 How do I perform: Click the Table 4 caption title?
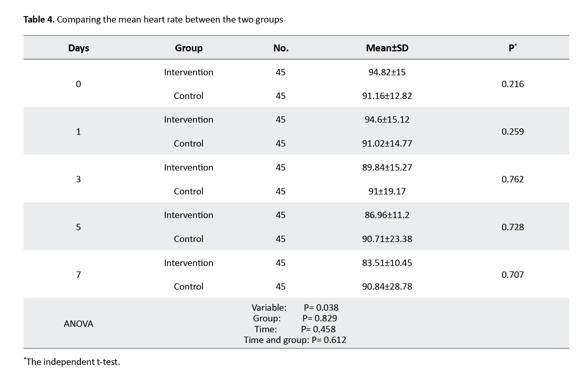coord(153,19)
